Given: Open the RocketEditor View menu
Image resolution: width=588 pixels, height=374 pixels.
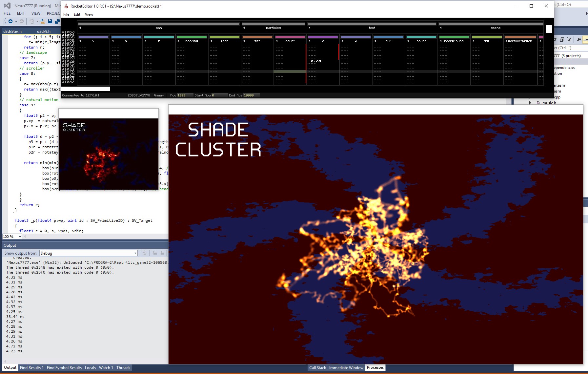Looking at the screenshot, I should pos(89,14).
